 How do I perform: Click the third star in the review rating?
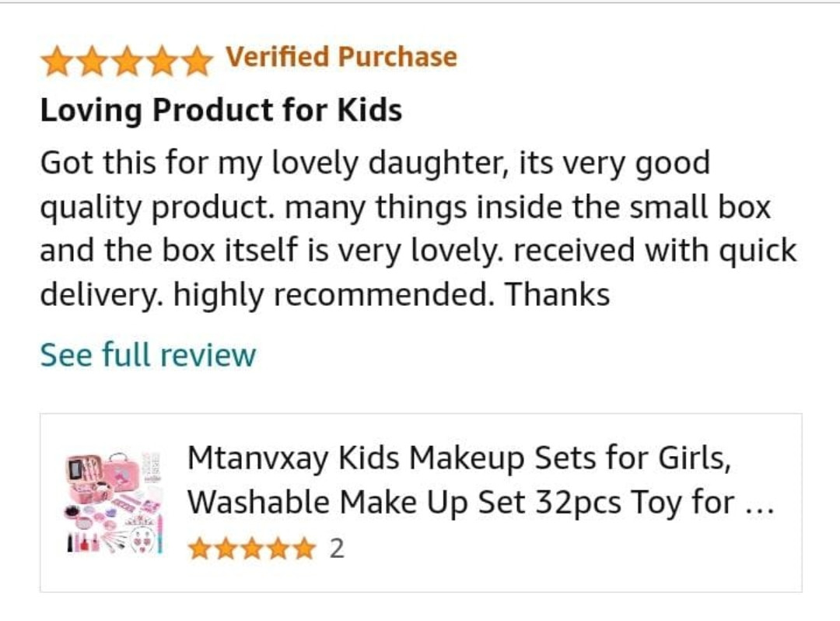[127, 61]
